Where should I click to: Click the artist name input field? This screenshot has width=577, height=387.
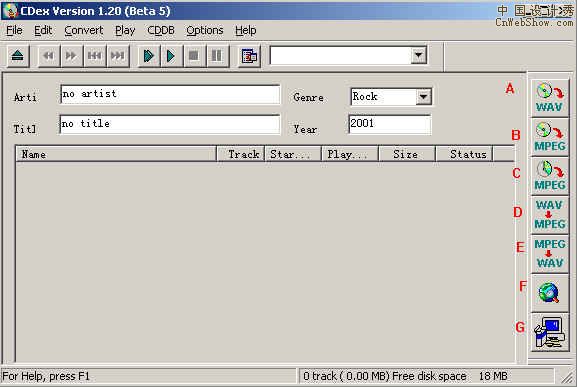coord(170,94)
